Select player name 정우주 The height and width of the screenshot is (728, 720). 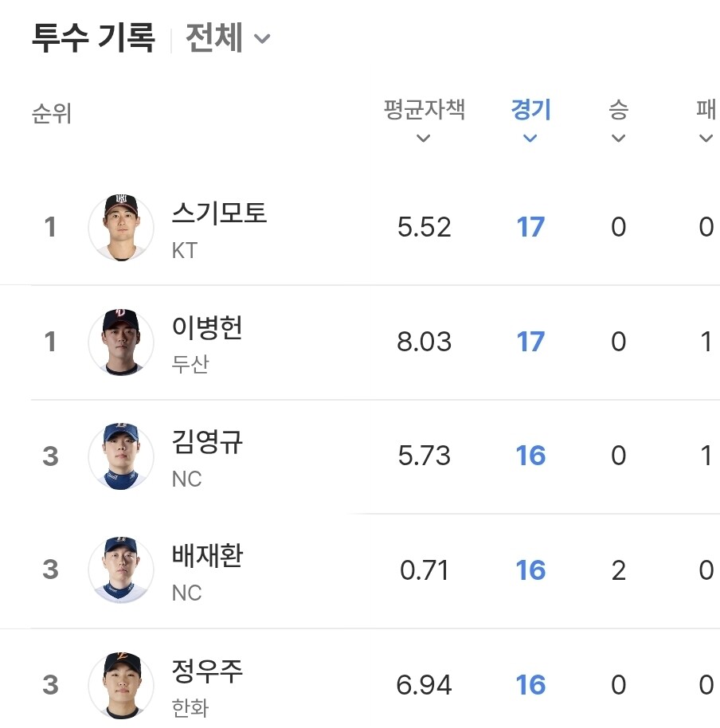click(207, 671)
